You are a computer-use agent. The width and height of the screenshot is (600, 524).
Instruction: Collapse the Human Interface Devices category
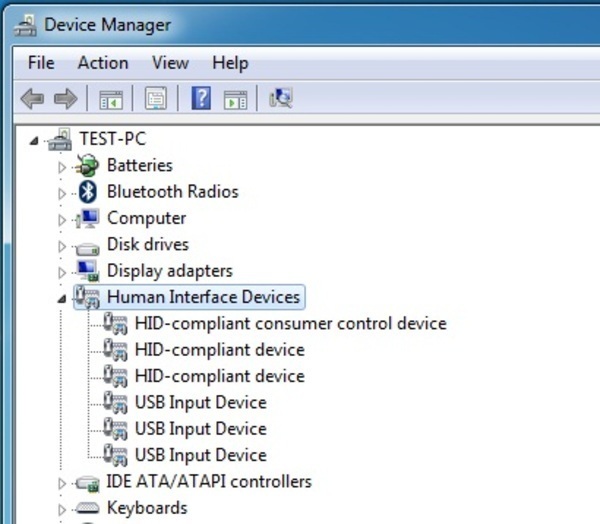click(x=62, y=298)
